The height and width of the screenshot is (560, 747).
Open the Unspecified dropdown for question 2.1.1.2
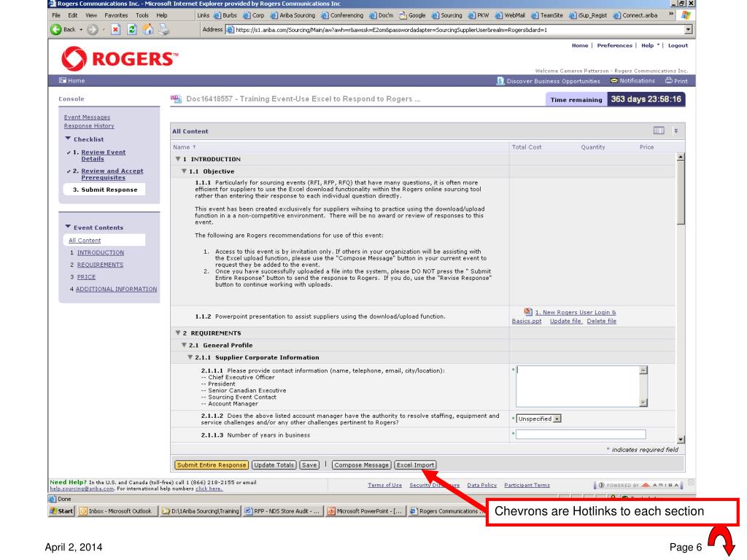point(557,419)
